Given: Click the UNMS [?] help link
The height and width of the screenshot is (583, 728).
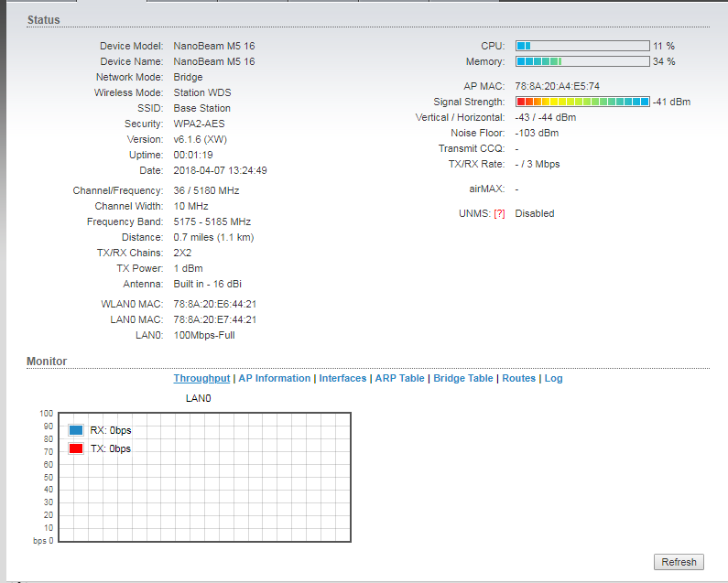Looking at the screenshot, I should tap(499, 213).
